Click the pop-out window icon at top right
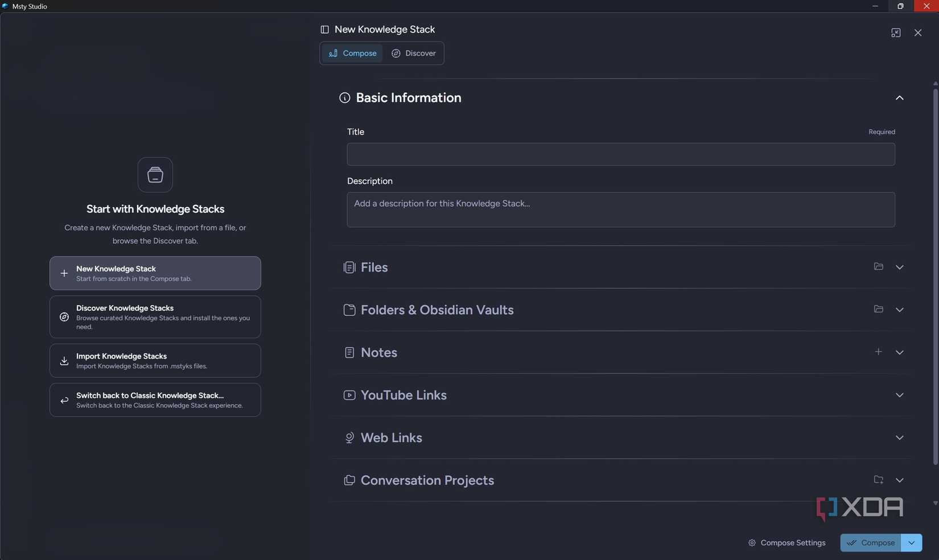Viewport: 939px width, 560px height. click(896, 33)
